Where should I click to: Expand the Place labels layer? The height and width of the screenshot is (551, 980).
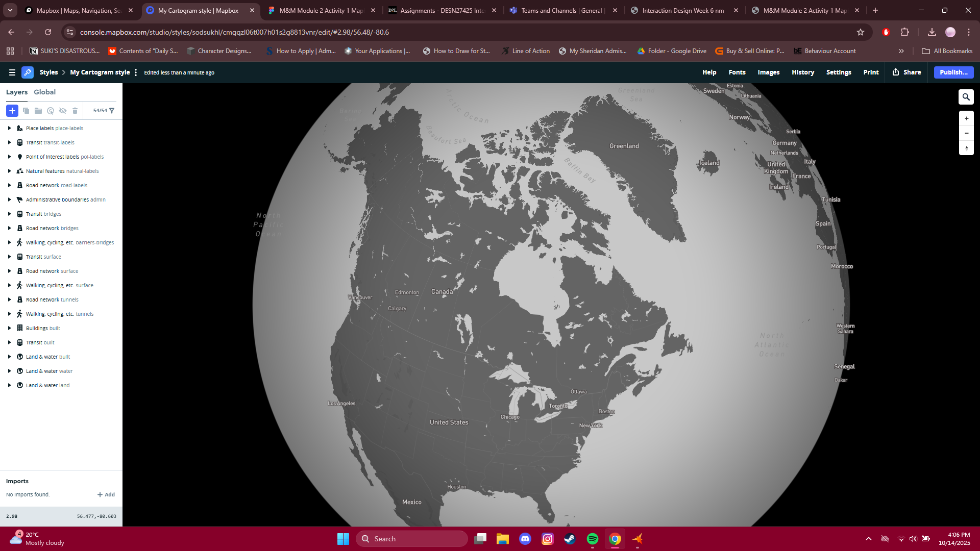[x=9, y=128]
